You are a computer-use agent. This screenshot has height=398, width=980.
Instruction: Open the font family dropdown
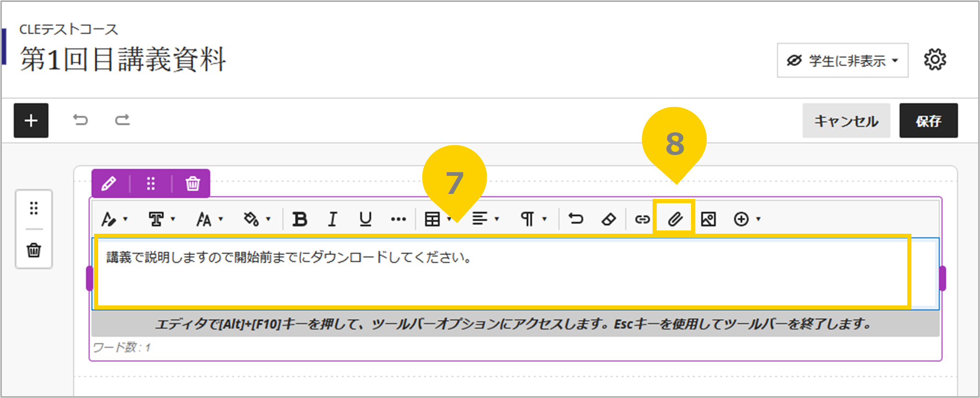161,219
